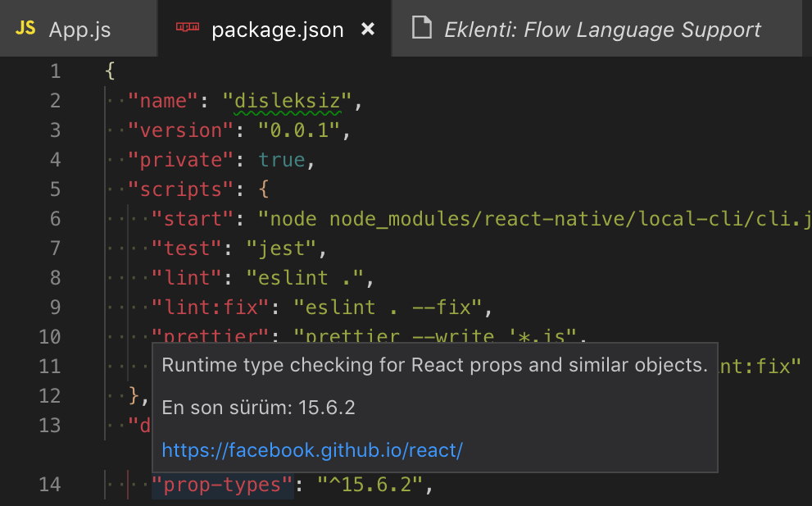The width and height of the screenshot is (812, 506).
Task: Click the "version" key on line 3
Action: (x=181, y=130)
